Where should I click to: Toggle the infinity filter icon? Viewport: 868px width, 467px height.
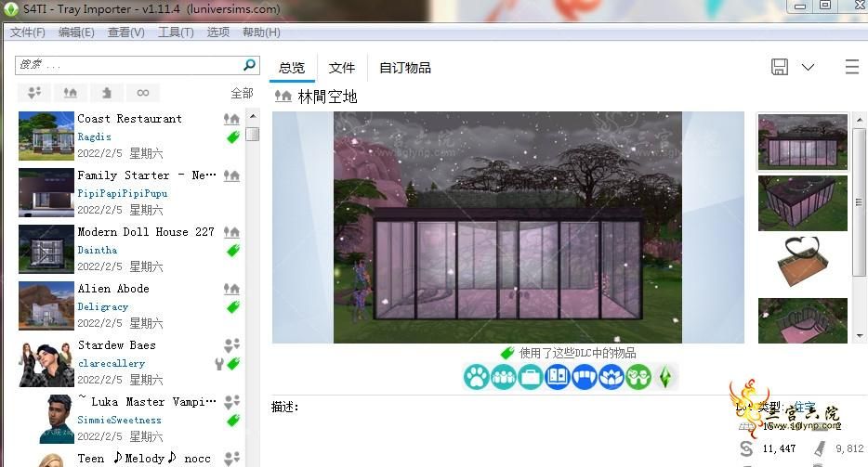pyautogui.click(x=143, y=93)
